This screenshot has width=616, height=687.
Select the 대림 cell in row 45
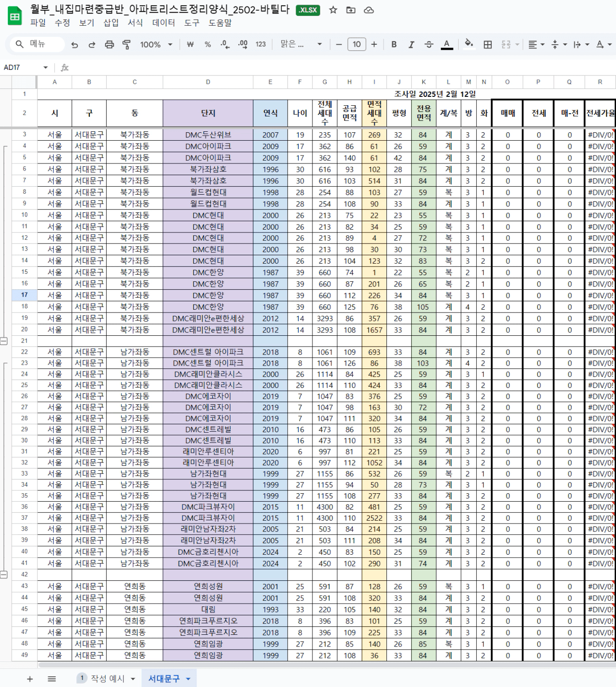tap(208, 610)
